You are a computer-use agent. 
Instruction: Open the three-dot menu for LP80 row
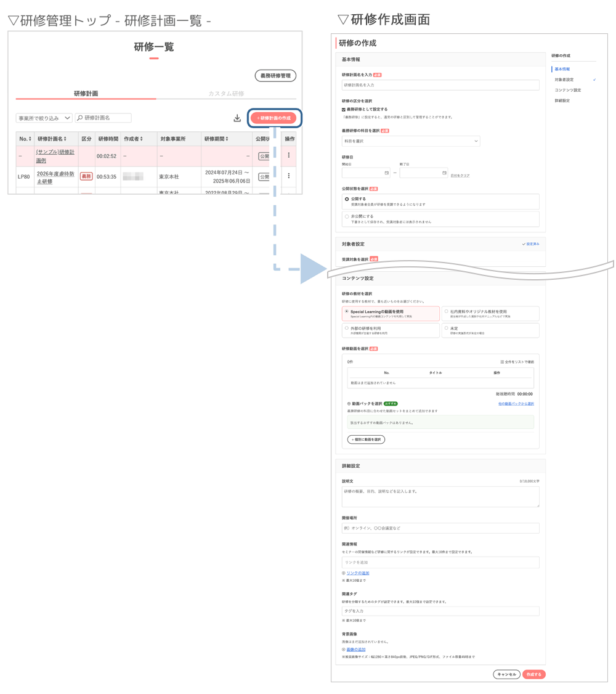point(289,176)
